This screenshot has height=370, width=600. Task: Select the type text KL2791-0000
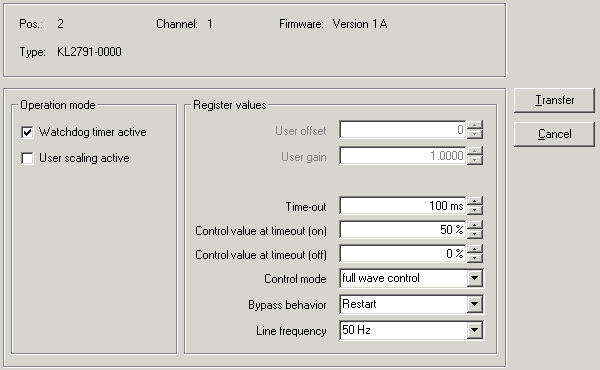coord(89,52)
